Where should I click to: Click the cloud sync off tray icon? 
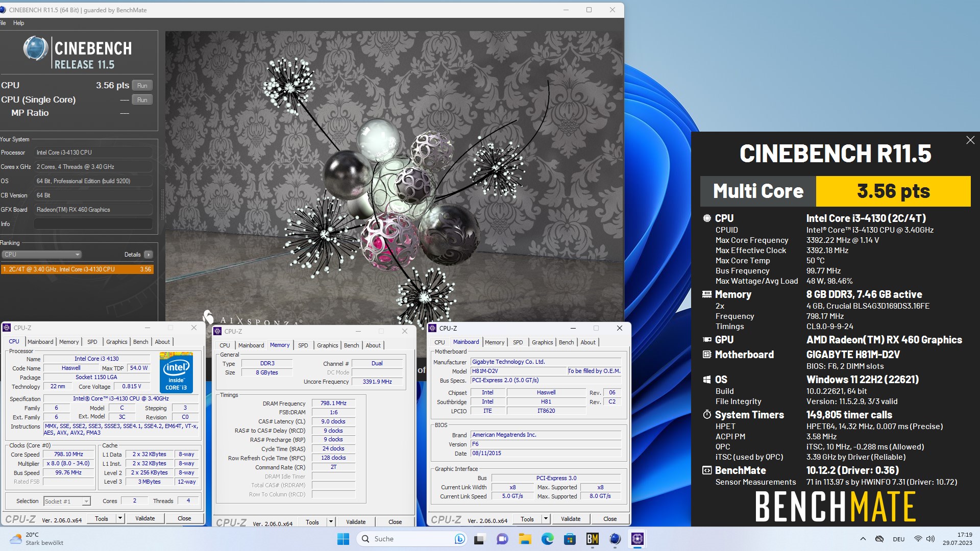tap(879, 539)
